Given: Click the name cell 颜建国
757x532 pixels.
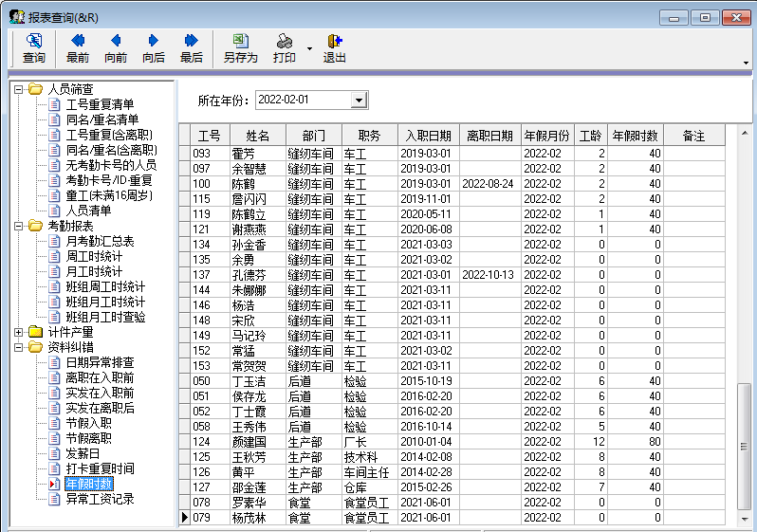Looking at the screenshot, I should 258,442.
